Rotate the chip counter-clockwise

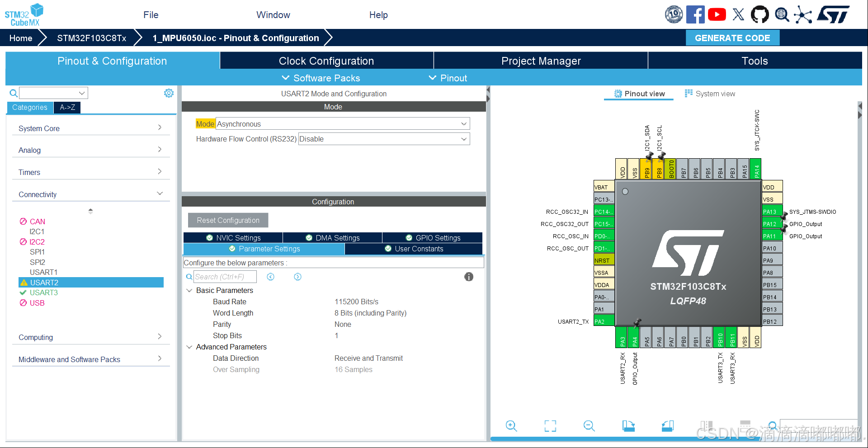coord(667,426)
